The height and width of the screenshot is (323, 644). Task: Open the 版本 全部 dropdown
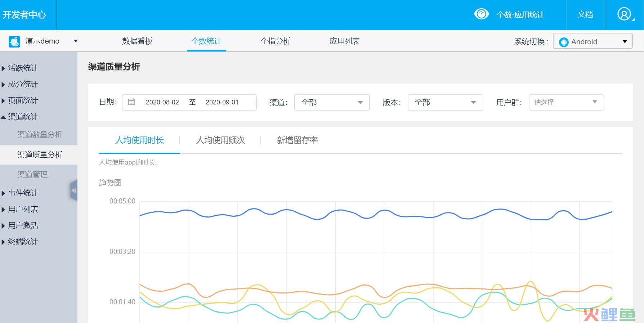coord(445,102)
